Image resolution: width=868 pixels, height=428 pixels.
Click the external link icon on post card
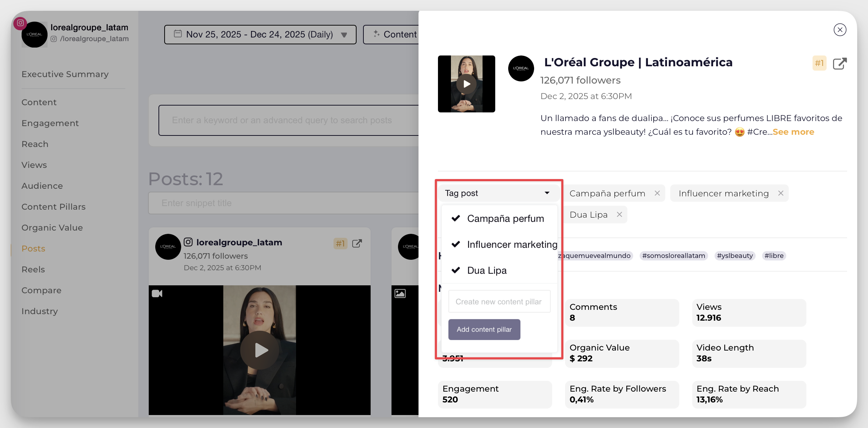point(357,244)
